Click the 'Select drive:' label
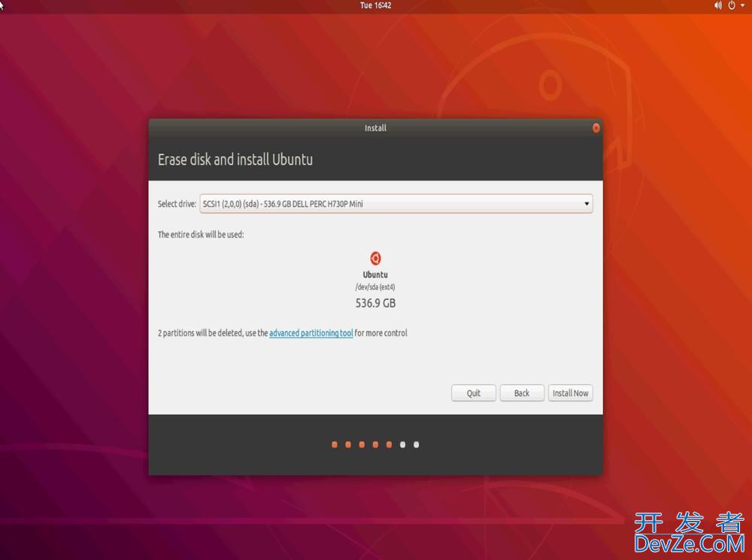Image resolution: width=752 pixels, height=560 pixels. point(177,204)
